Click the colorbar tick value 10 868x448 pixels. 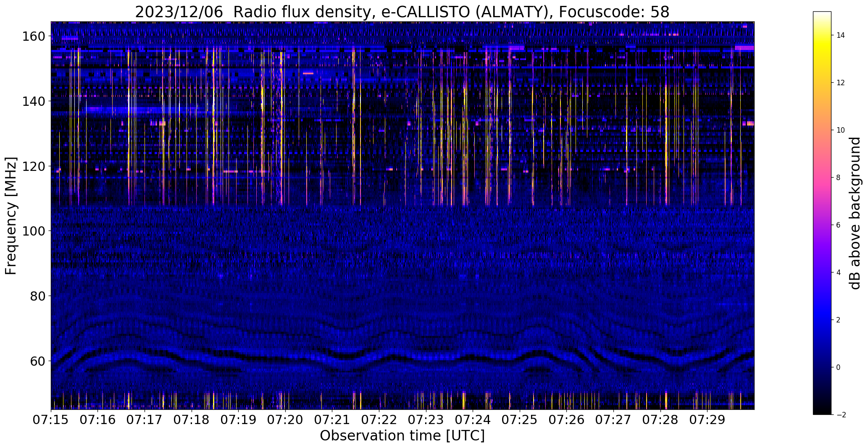pyautogui.click(x=841, y=130)
